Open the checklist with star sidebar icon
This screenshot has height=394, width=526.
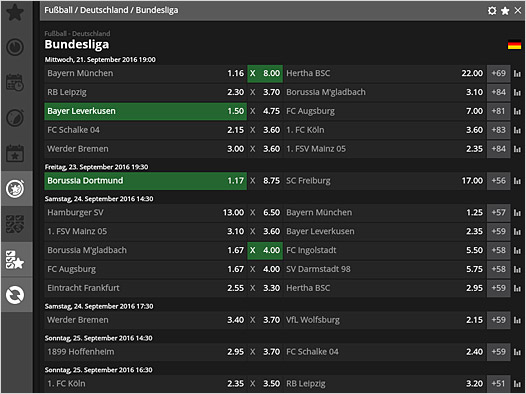pos(15,259)
